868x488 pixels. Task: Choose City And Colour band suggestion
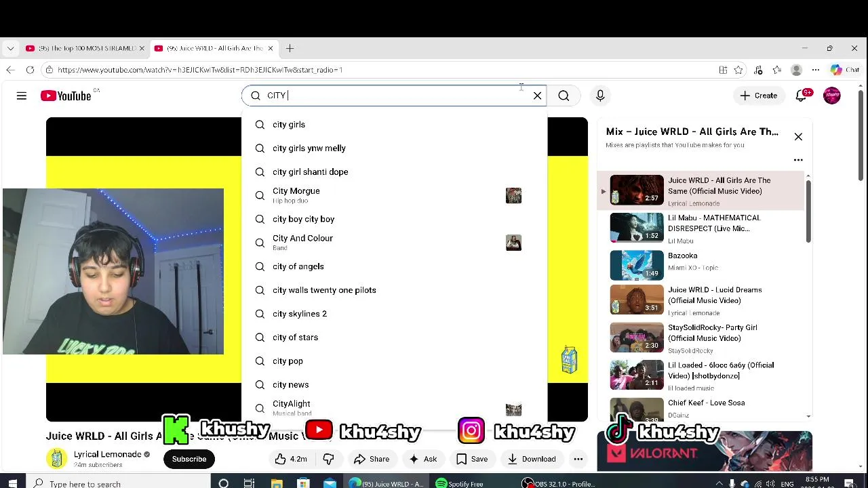[x=394, y=243]
